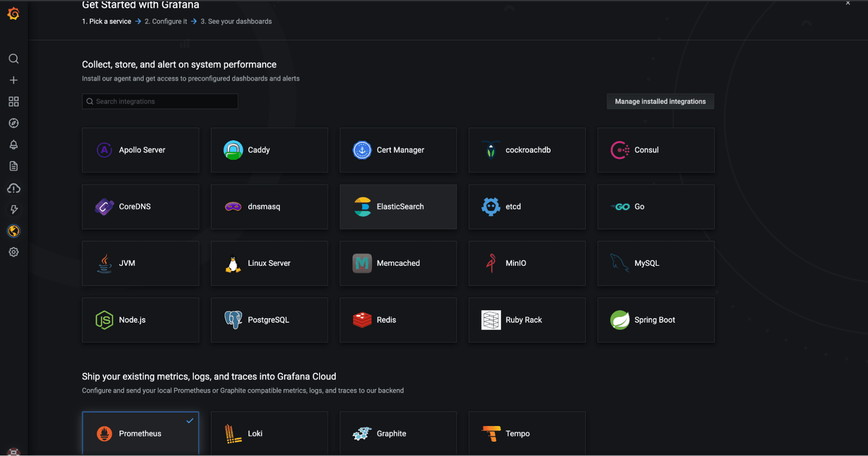Open the configuration gear icon
The image size is (868, 456).
tap(13, 252)
